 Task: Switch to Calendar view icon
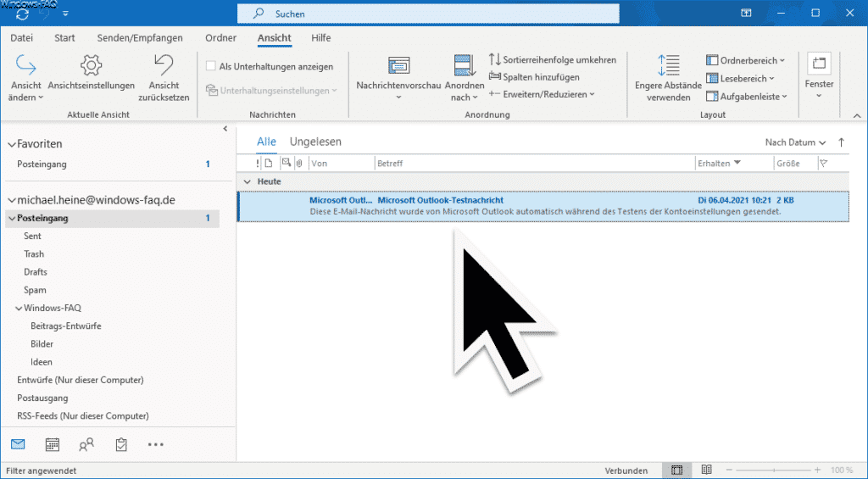pos(52,444)
